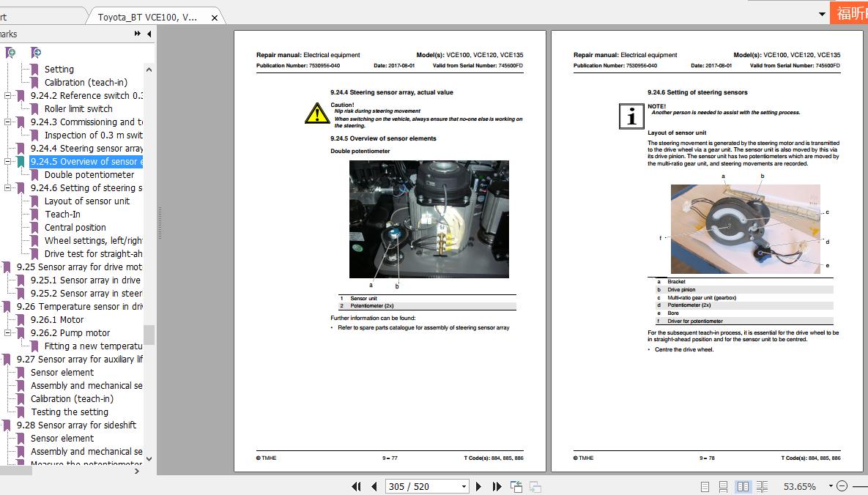Click bookmark icon beside 9.26.1 Motor

coord(21,319)
